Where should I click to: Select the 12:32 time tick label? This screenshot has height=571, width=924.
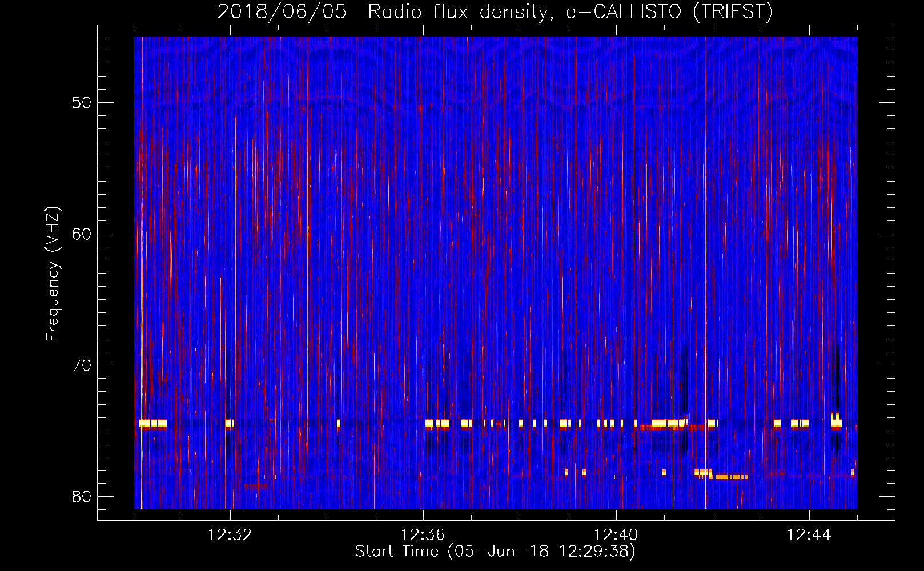(x=230, y=535)
